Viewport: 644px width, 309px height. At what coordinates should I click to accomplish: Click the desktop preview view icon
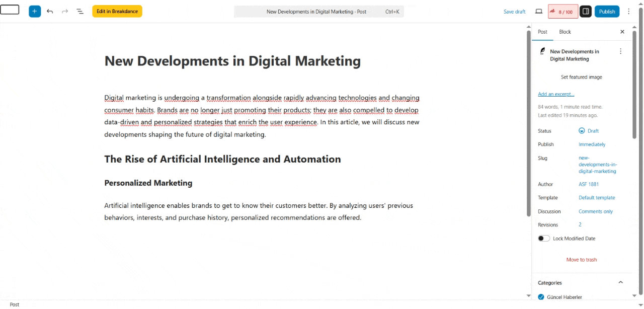pos(538,11)
